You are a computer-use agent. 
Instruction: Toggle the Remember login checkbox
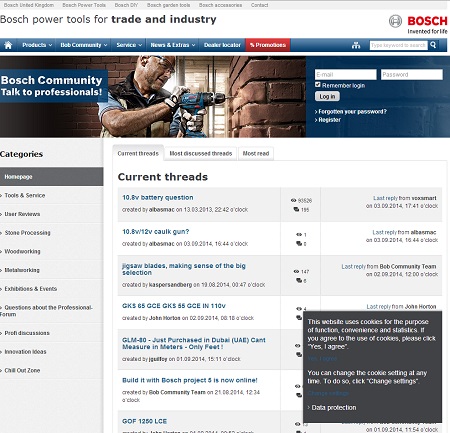(318, 85)
